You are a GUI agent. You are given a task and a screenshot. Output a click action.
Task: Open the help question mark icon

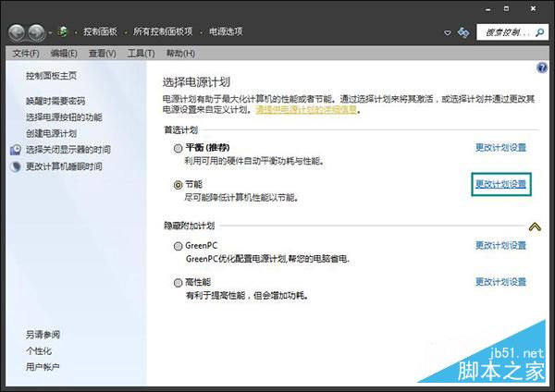coord(542,67)
